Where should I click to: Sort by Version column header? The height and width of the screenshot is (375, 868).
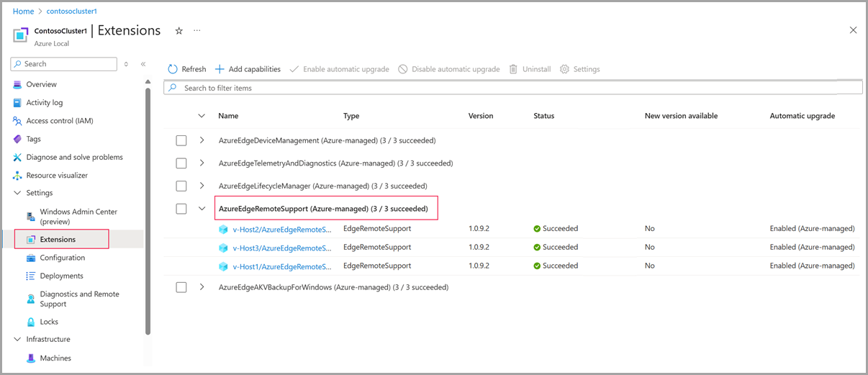point(481,116)
